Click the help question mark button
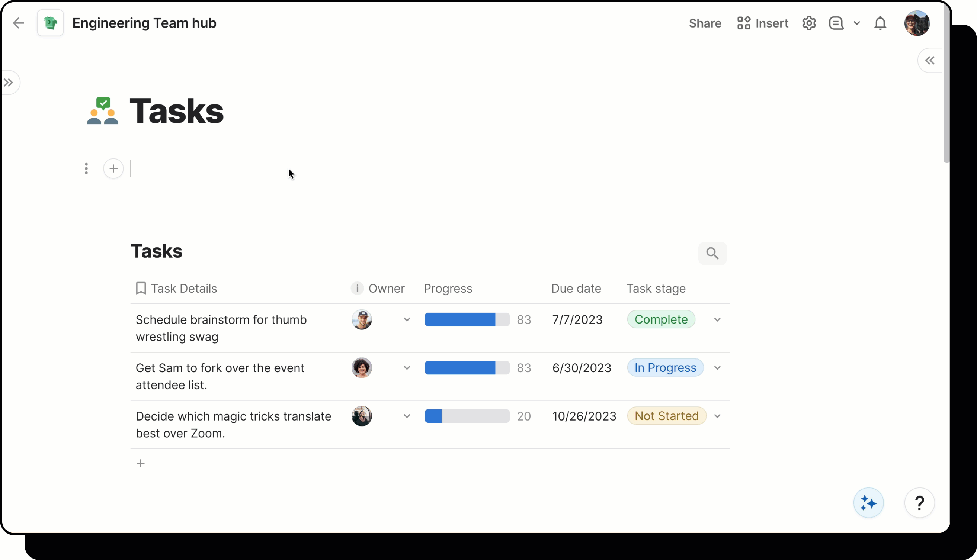This screenshot has height=560, width=977. (919, 503)
